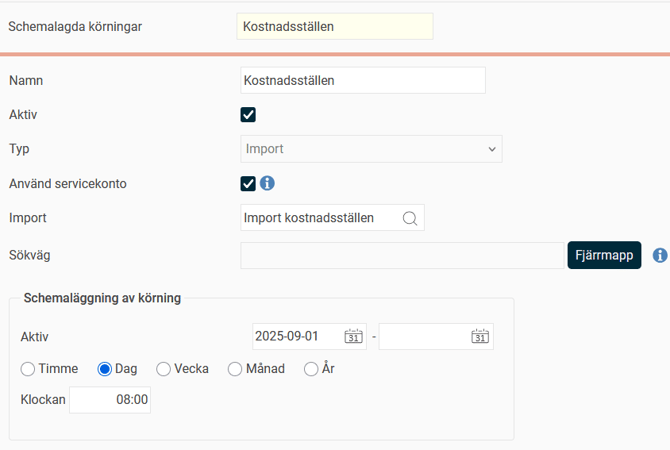Screen dimensions: 670x450
Task: Click the start date field 2025-09-01
Action: point(297,337)
